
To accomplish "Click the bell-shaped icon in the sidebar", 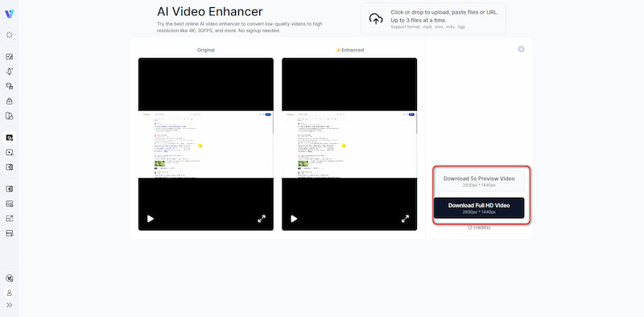I will click(9, 72).
